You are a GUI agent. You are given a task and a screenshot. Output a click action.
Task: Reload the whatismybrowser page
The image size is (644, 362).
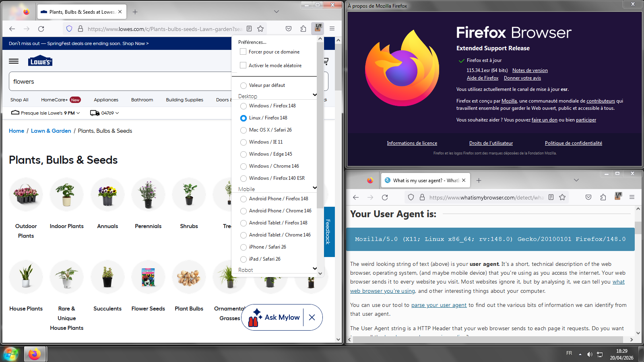click(385, 197)
